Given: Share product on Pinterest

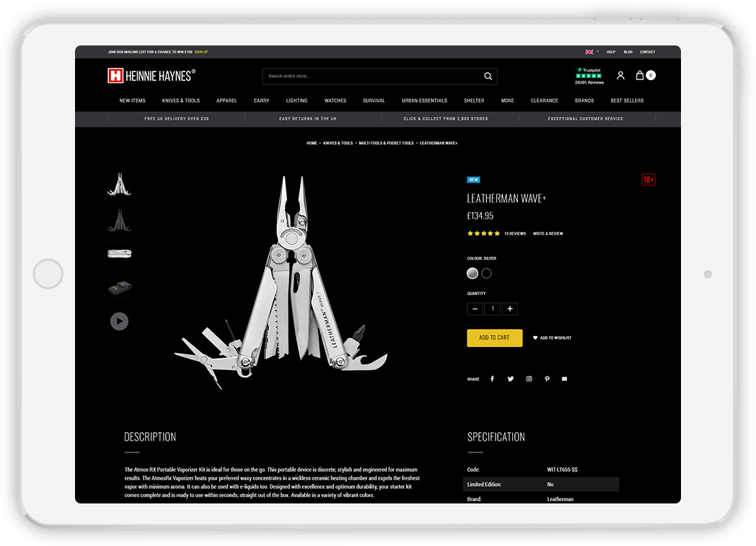Looking at the screenshot, I should pos(548,379).
